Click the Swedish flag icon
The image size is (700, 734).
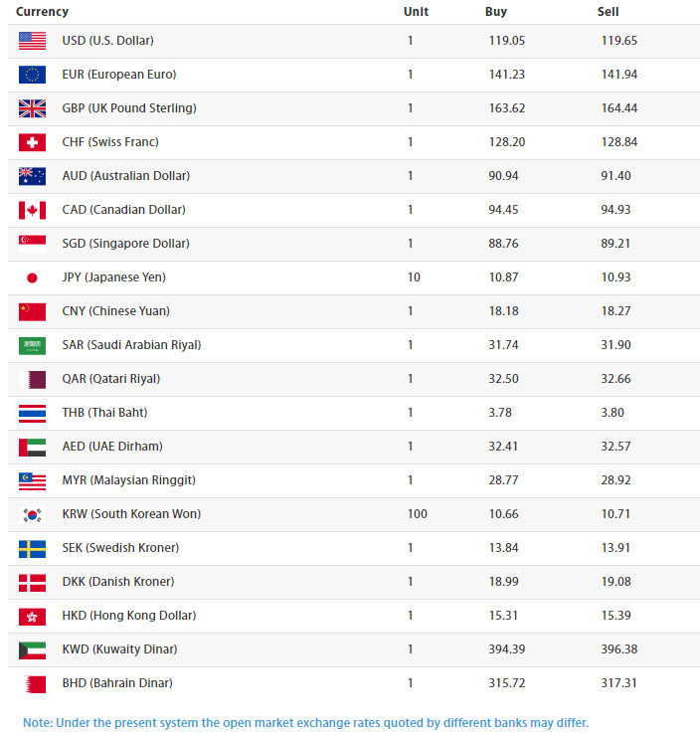tap(32, 549)
